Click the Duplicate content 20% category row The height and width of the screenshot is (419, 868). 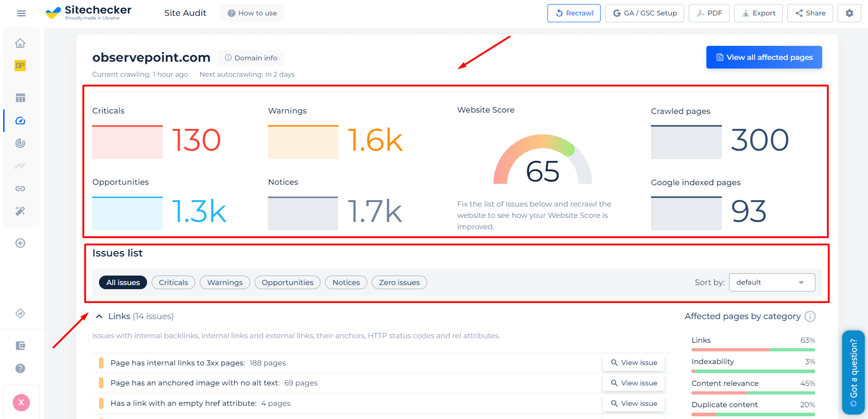click(x=753, y=409)
